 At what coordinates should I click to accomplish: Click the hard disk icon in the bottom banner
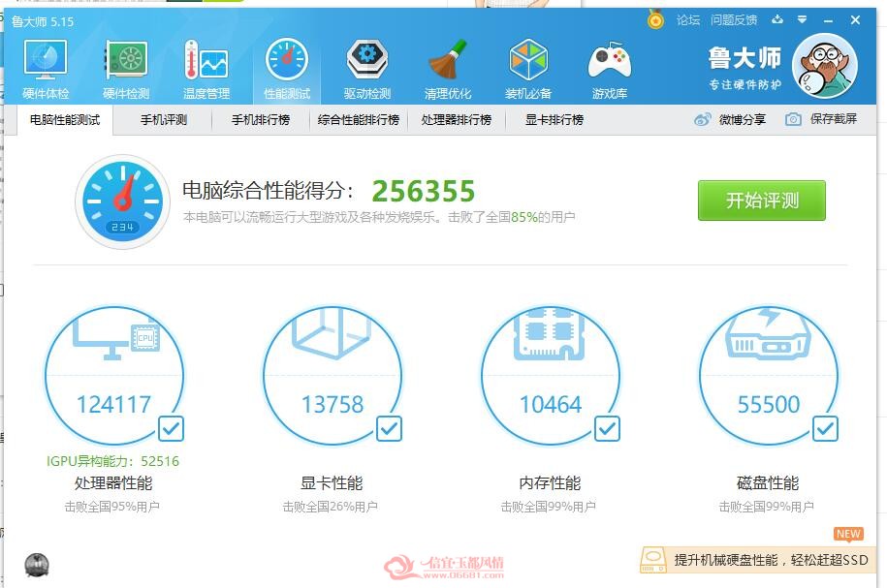(x=652, y=560)
